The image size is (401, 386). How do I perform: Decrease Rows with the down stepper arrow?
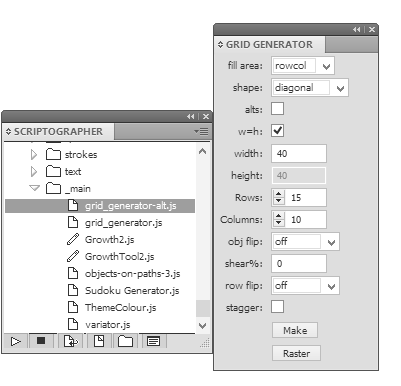(x=279, y=201)
